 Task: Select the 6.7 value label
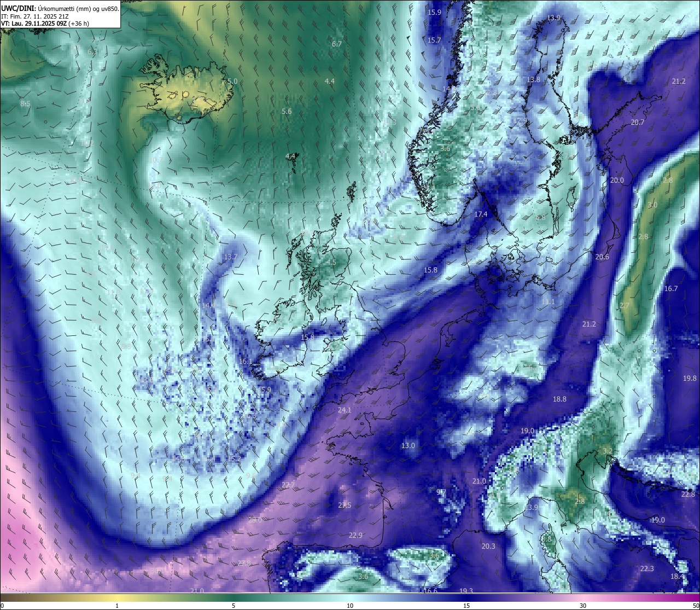tap(337, 44)
